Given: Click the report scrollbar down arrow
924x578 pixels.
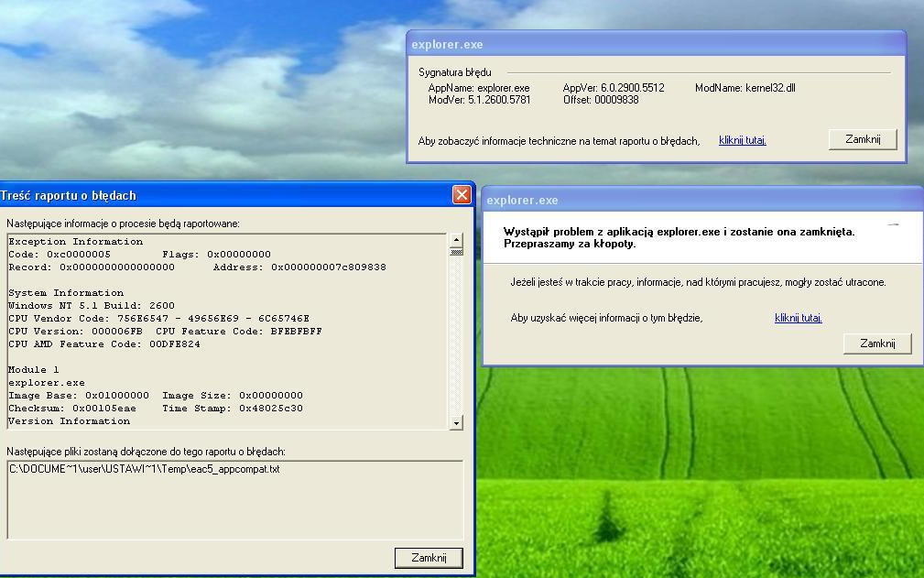Looking at the screenshot, I should [456, 423].
